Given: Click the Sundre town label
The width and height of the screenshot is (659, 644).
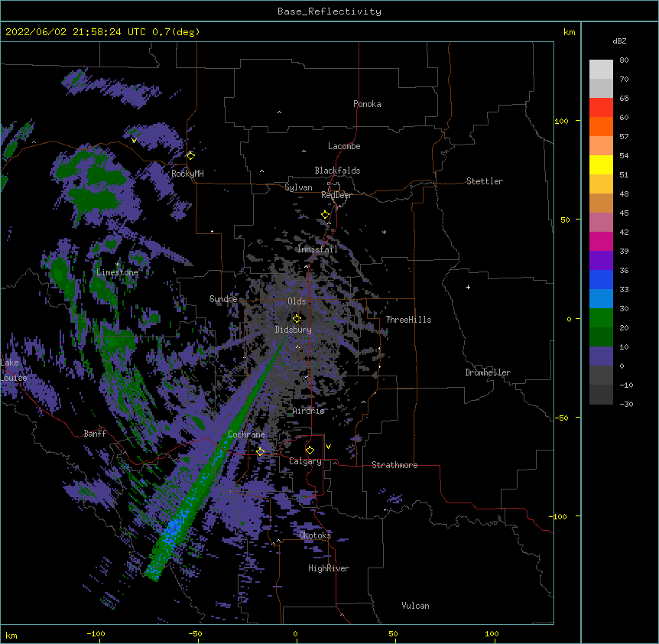Looking at the screenshot, I should click(x=223, y=299).
